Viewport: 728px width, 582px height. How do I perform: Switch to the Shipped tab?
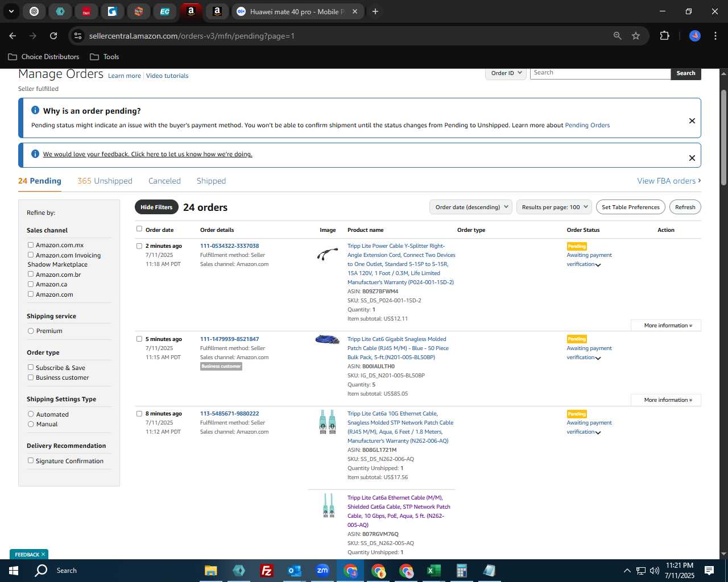coord(211,181)
